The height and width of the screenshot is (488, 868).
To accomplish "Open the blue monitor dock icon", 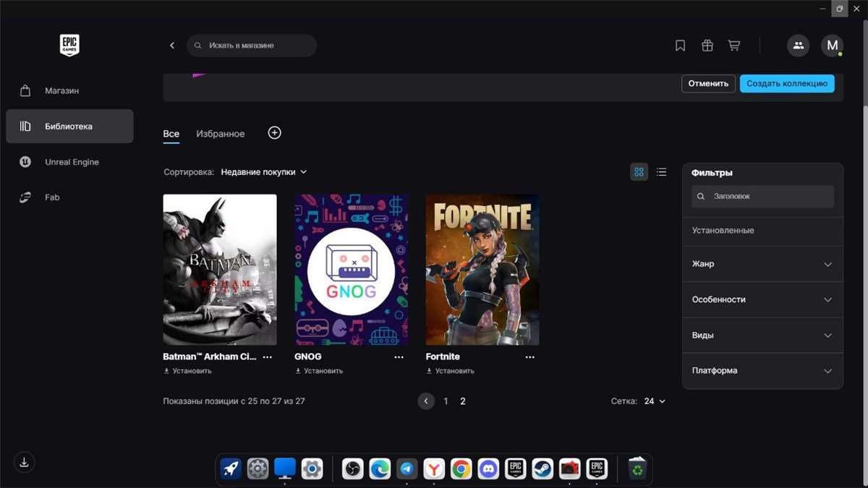I will (285, 469).
